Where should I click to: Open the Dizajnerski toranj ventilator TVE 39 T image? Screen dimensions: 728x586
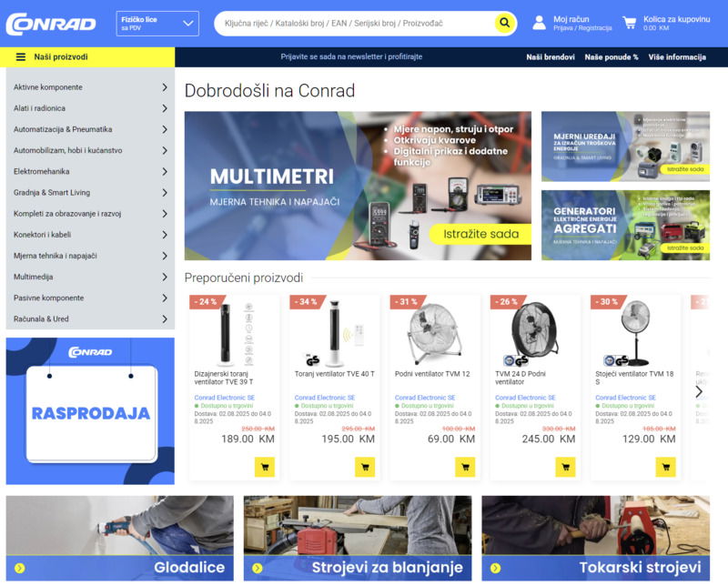point(235,332)
